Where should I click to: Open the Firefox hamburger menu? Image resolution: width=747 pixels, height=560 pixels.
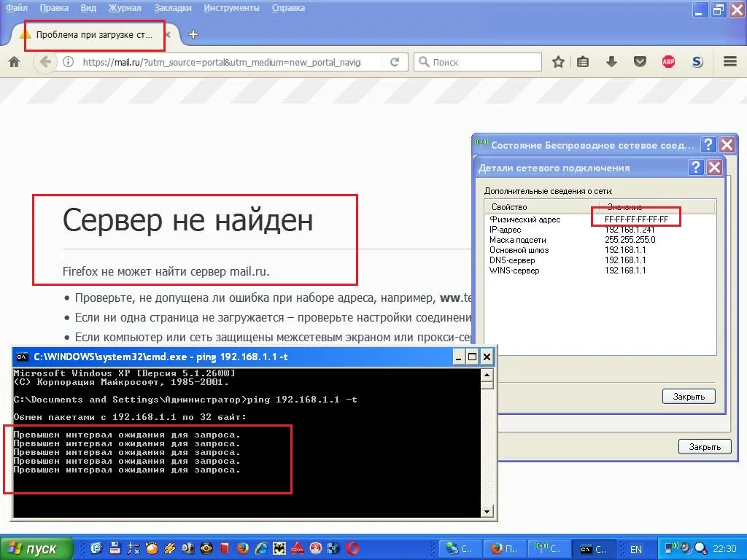point(729,61)
